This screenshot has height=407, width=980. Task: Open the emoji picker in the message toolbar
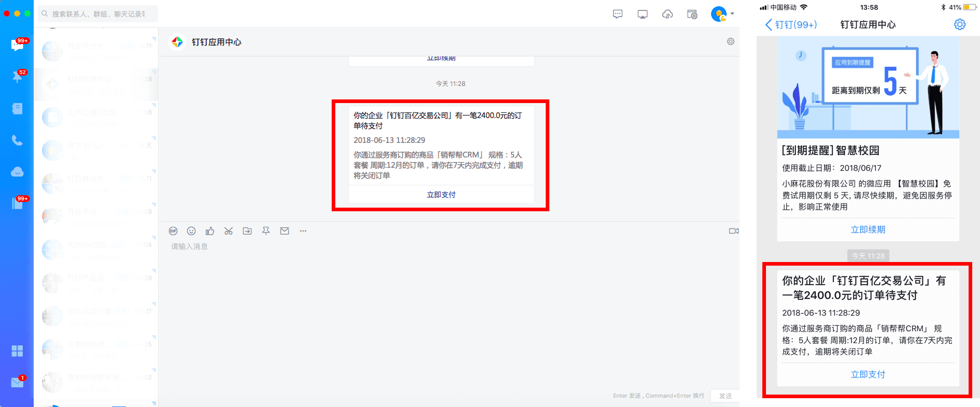tap(191, 231)
